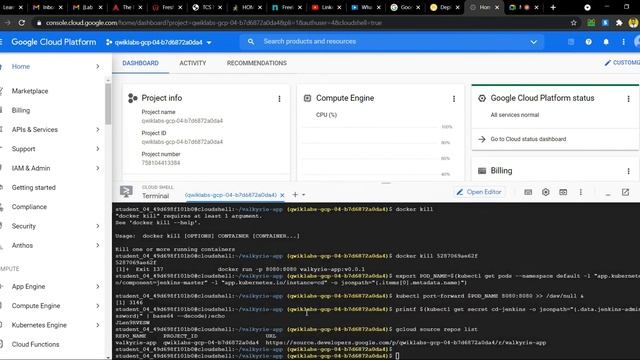Screen dimensions: 640x360
Task: Switch to the Dashboard tab
Action: click(140, 63)
